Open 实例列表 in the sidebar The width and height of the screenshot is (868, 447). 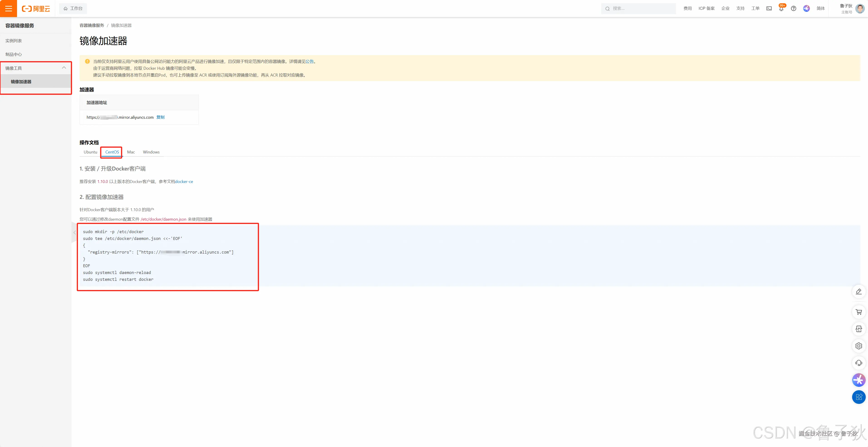pos(13,41)
